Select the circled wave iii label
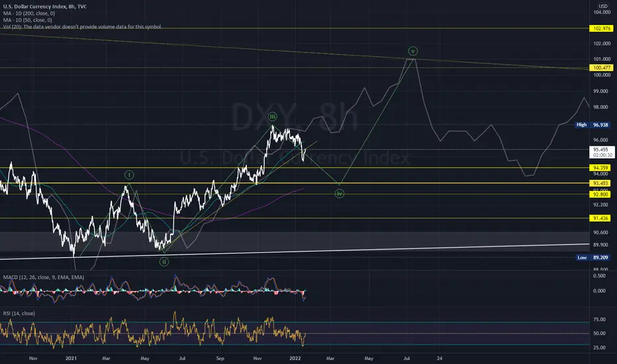 coord(272,116)
